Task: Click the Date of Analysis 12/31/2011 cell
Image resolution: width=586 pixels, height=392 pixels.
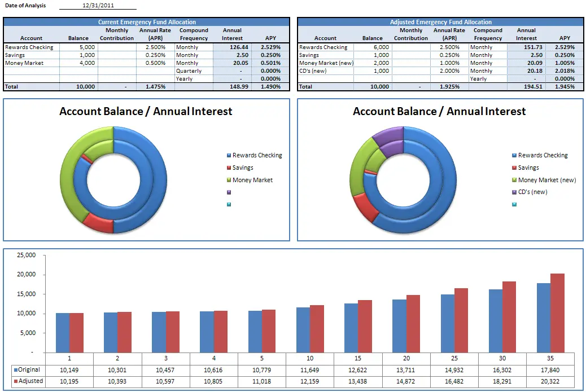Action: click(x=98, y=6)
